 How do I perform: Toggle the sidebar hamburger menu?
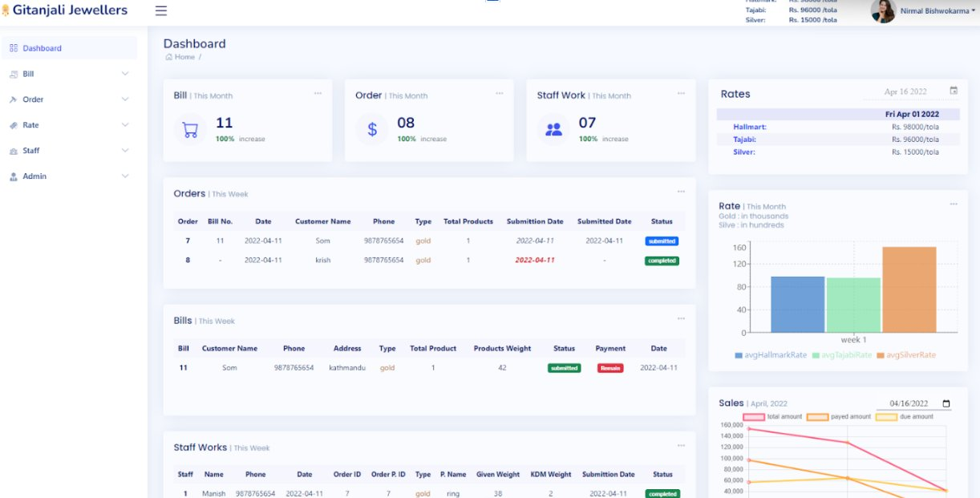coord(161,10)
